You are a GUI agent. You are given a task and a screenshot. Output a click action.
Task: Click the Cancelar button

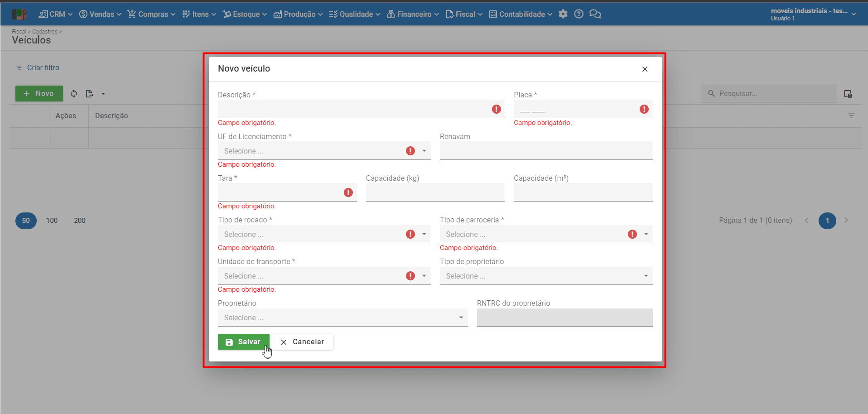(303, 342)
